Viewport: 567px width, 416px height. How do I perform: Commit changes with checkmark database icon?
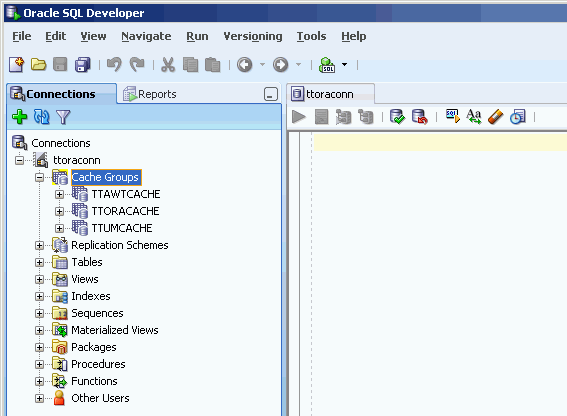[x=397, y=117]
